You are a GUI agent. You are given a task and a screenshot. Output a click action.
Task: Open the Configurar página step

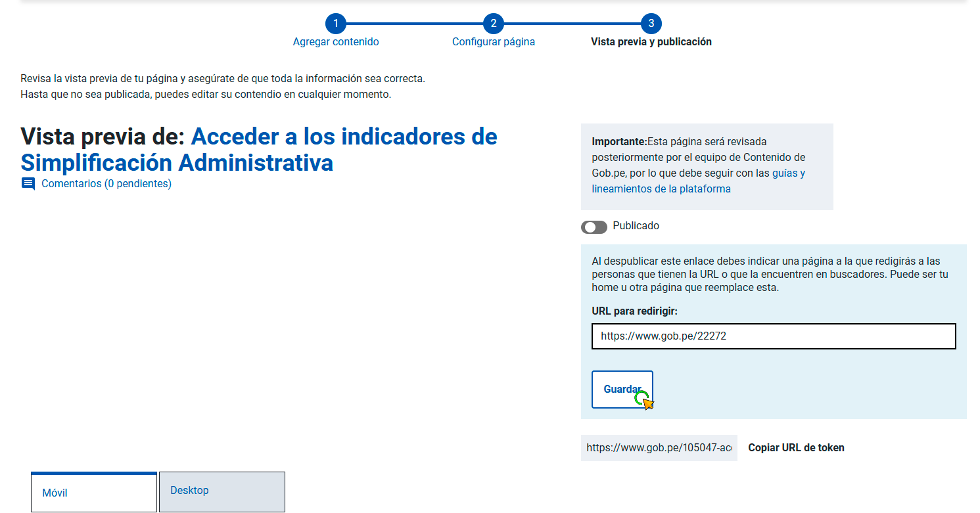click(x=493, y=42)
